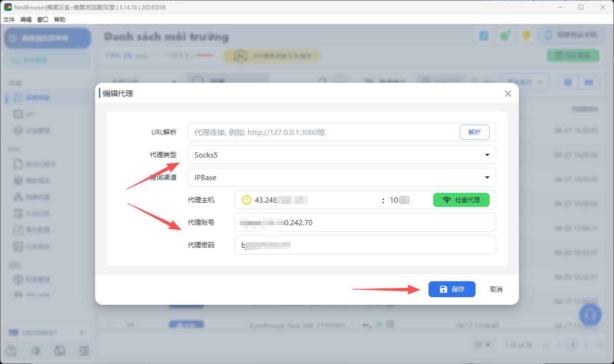Click the green rocket icon in header
The height and width of the screenshot is (364, 614).
[x=505, y=36]
